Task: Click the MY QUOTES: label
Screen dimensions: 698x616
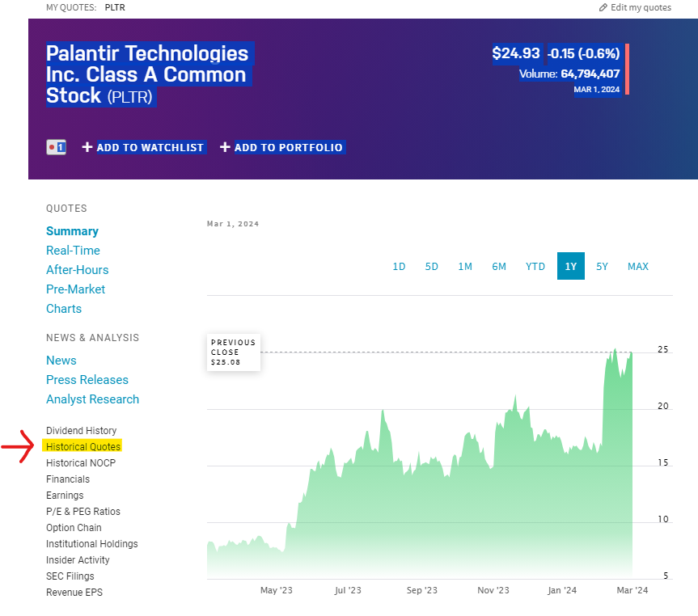Action: (71, 7)
